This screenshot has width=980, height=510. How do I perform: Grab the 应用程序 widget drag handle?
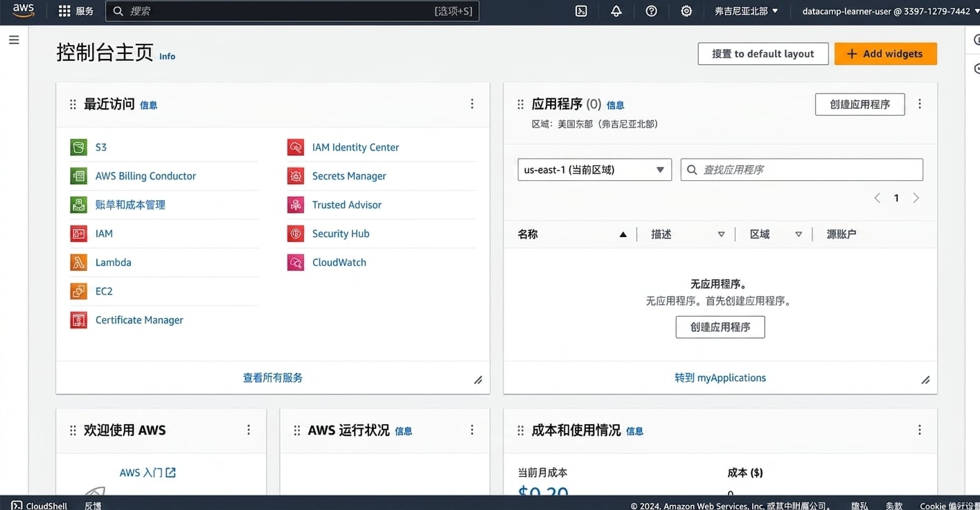click(520, 105)
